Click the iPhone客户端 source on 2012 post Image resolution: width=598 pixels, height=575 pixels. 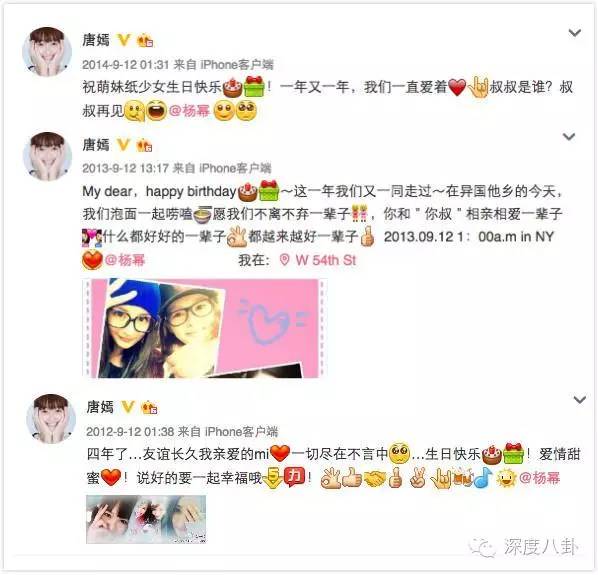click(241, 432)
